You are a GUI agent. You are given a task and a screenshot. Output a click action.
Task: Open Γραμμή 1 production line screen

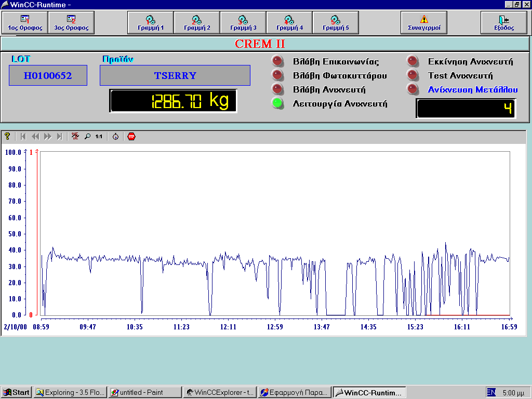[151, 23]
